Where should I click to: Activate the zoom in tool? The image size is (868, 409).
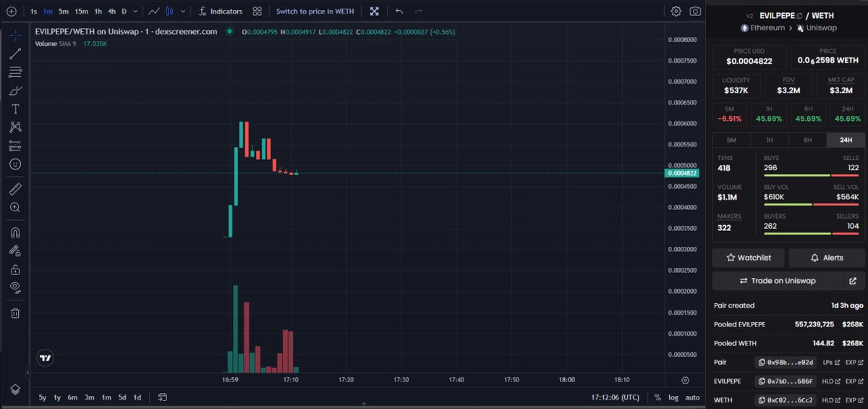pos(15,208)
